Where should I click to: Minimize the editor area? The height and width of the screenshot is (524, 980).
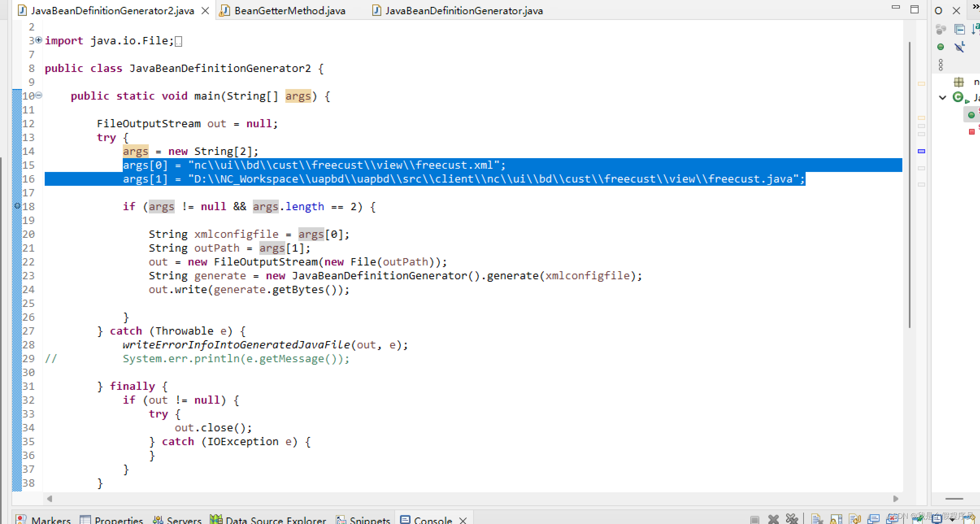pyautogui.click(x=895, y=7)
